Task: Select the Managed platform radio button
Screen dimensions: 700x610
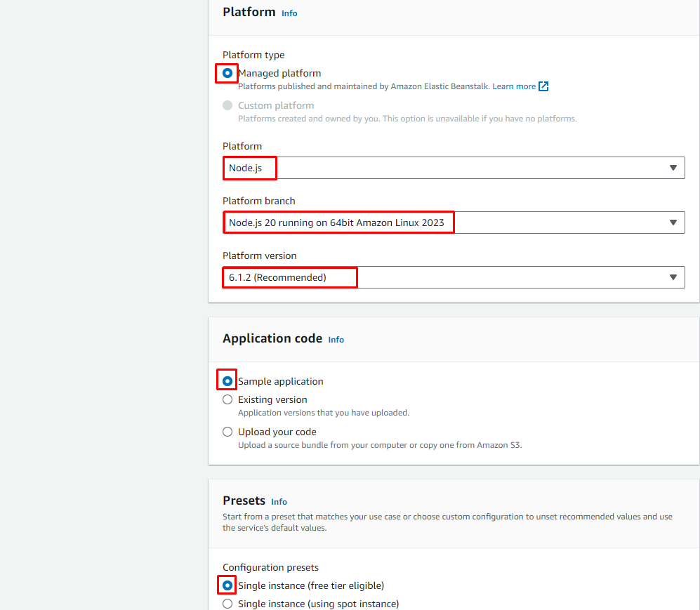Action: [x=227, y=73]
